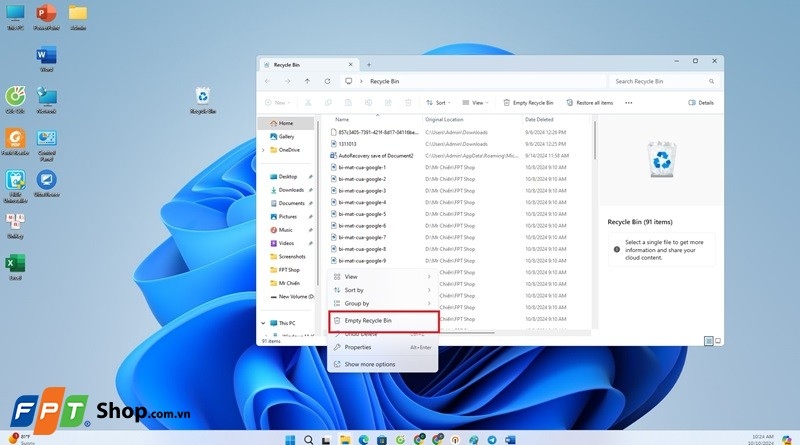800x445 pixels.
Task: Open Downloads in the navigation pane
Action: pos(290,190)
